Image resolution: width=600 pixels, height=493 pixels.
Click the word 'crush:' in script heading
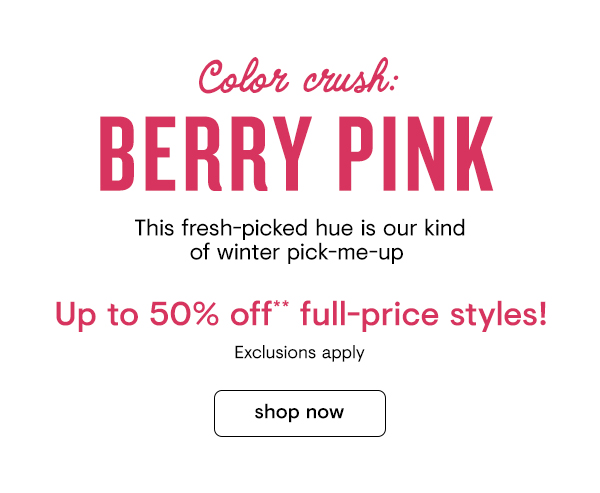(351, 75)
